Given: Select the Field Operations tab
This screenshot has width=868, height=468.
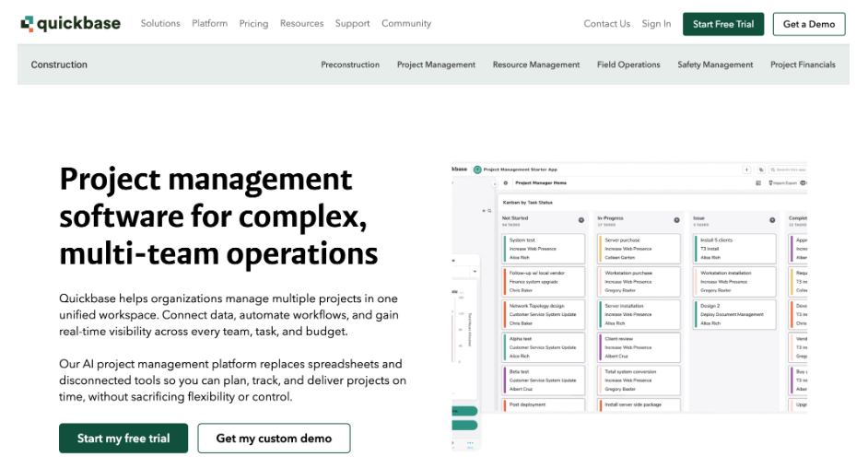Looking at the screenshot, I should [x=628, y=64].
